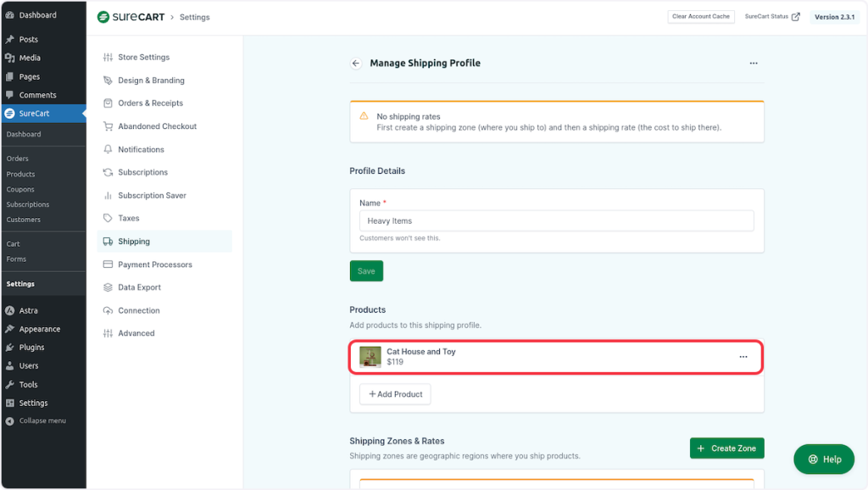Go to Design & Branding settings
This screenshot has height=490, width=868.
(x=151, y=81)
